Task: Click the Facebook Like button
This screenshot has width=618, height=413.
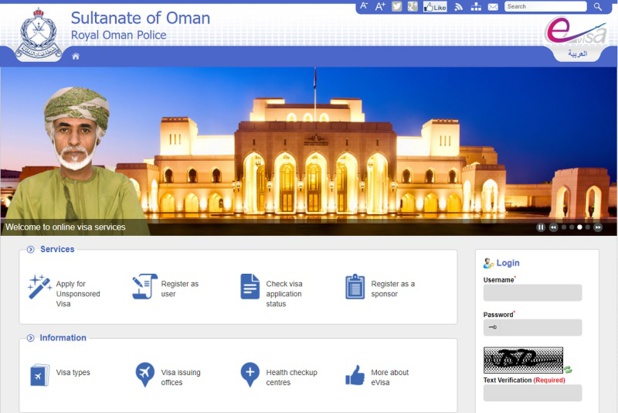Action: 435,7
